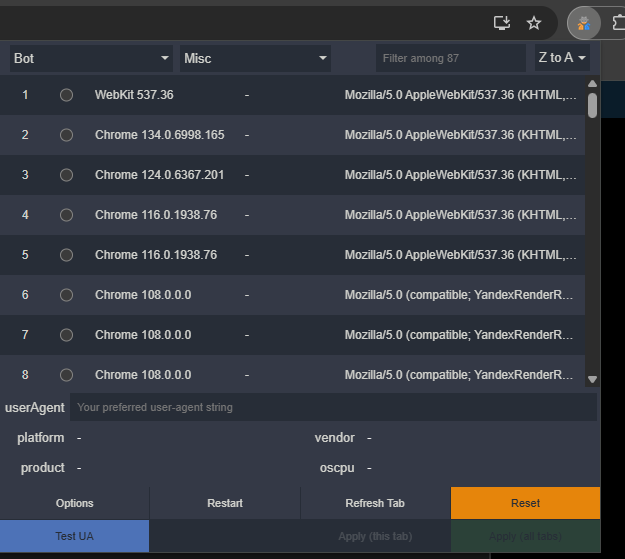
Task: Click Apply (all tabs) button
Action: tap(525, 536)
